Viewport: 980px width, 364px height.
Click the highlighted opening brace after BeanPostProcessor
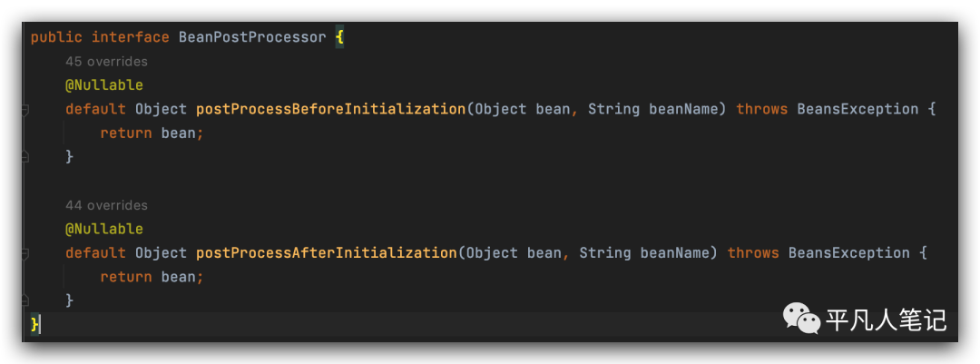[x=339, y=37]
